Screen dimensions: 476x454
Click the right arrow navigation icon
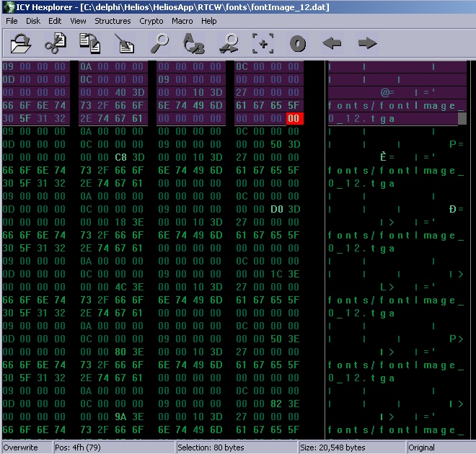(x=367, y=44)
